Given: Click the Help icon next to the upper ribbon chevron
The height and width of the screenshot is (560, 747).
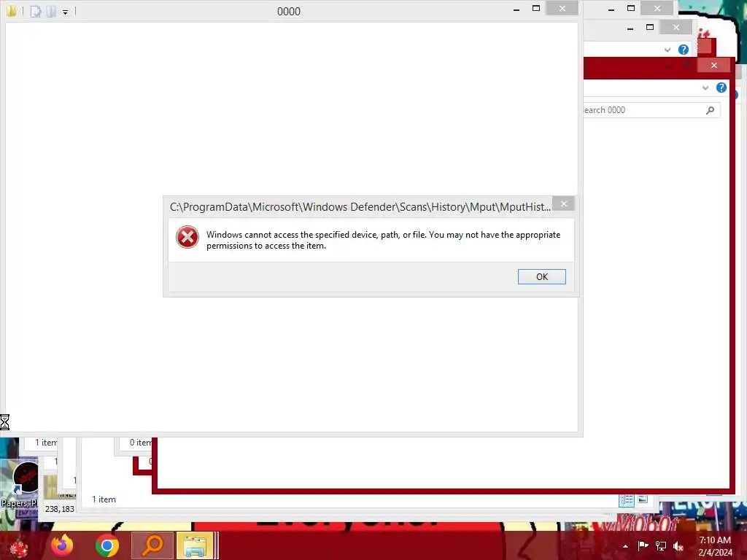Looking at the screenshot, I should point(683,50).
